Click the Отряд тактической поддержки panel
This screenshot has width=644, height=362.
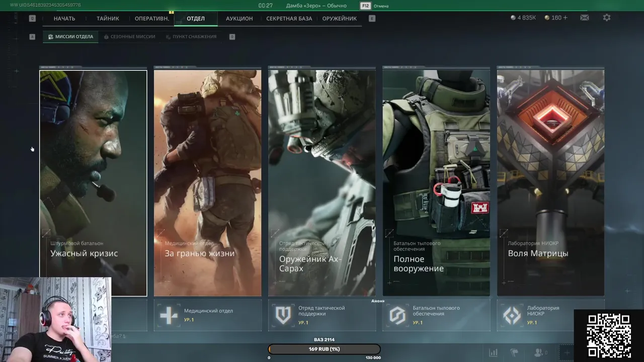coord(322,315)
